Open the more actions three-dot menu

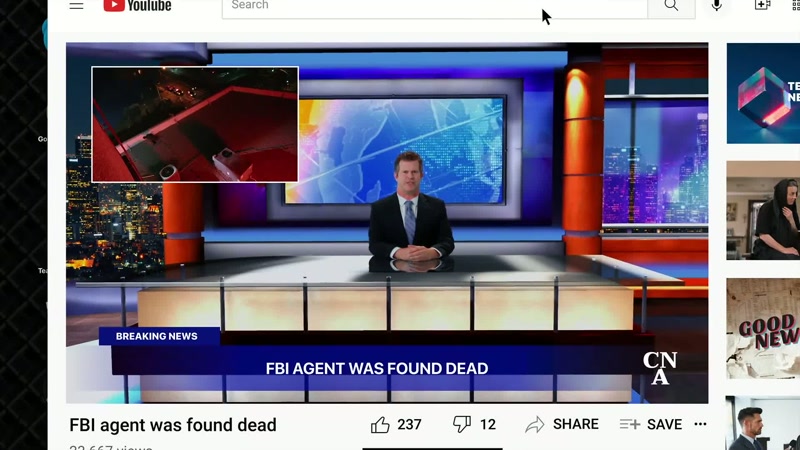click(x=701, y=424)
